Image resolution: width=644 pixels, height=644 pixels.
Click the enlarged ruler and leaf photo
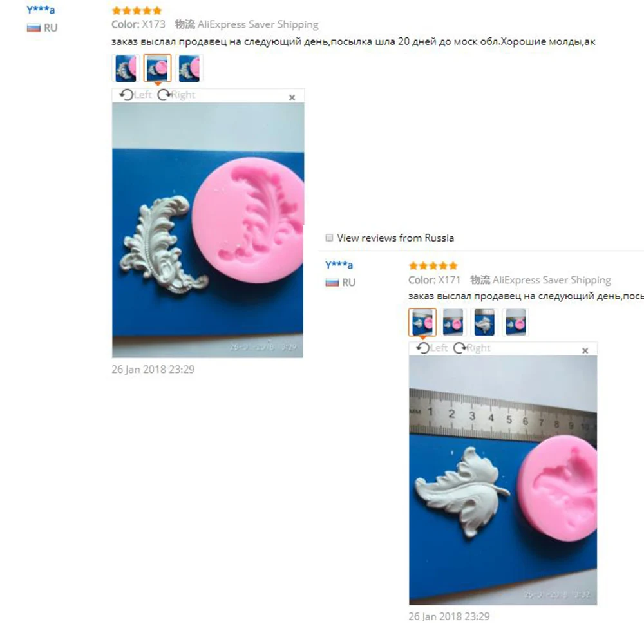pos(503,480)
